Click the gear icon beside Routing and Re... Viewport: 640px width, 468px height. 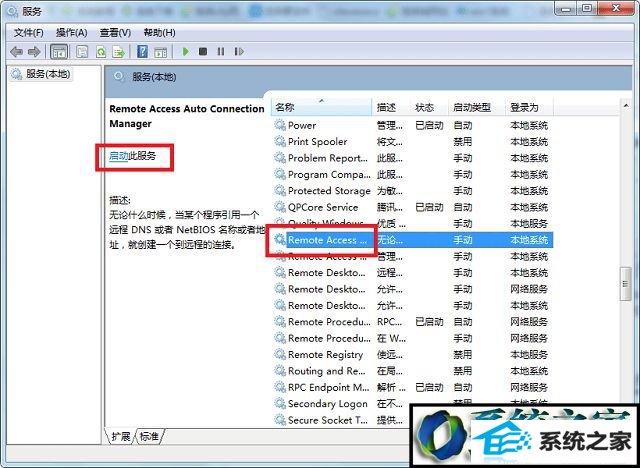pos(280,370)
